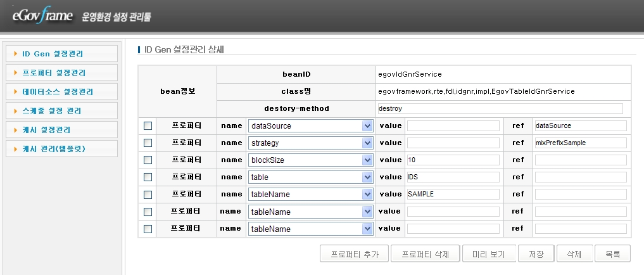The image size is (644, 275).
Task: Open 프로퍼티 설정관리 menu
Action: click(x=61, y=73)
